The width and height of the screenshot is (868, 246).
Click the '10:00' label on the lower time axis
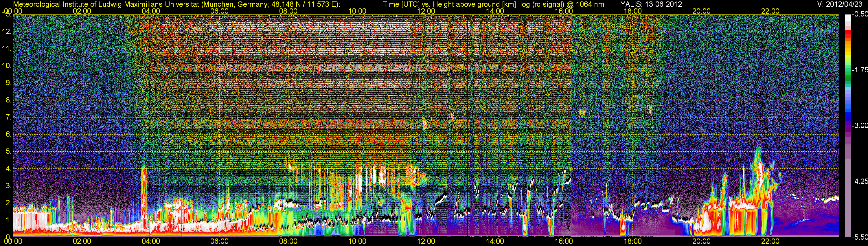pos(357,242)
